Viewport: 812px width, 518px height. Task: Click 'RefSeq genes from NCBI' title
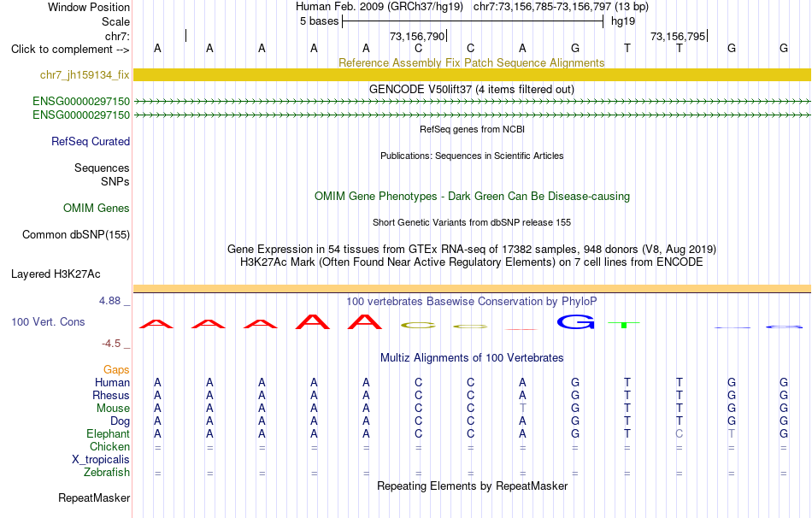click(x=472, y=129)
